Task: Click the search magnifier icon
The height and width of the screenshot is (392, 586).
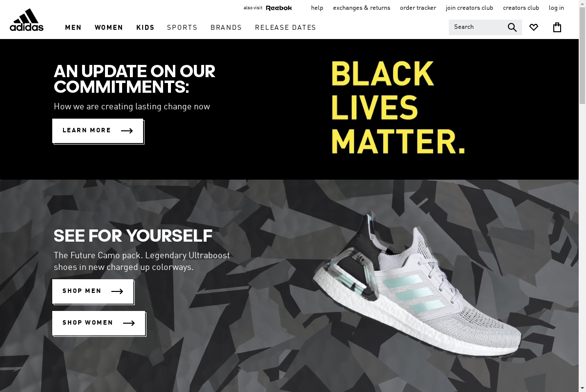Action: pyautogui.click(x=512, y=27)
